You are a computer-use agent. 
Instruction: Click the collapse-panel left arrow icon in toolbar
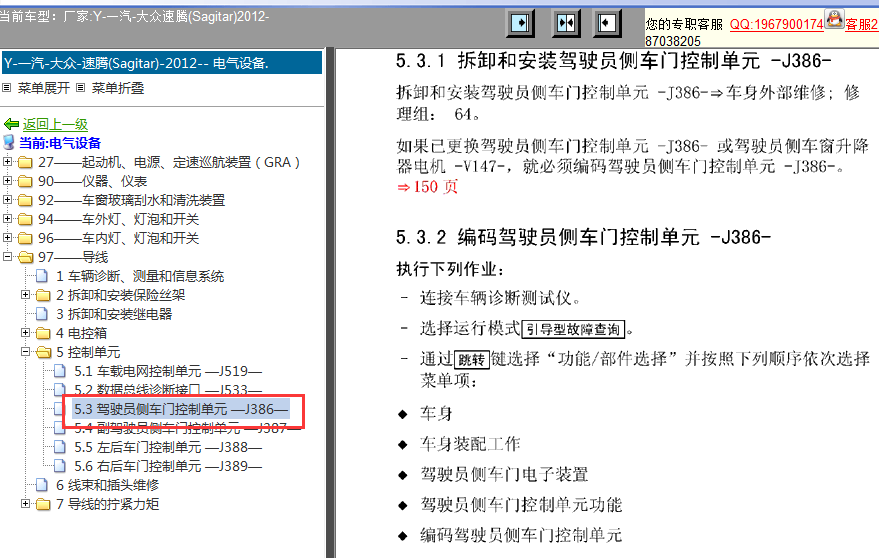click(607, 24)
